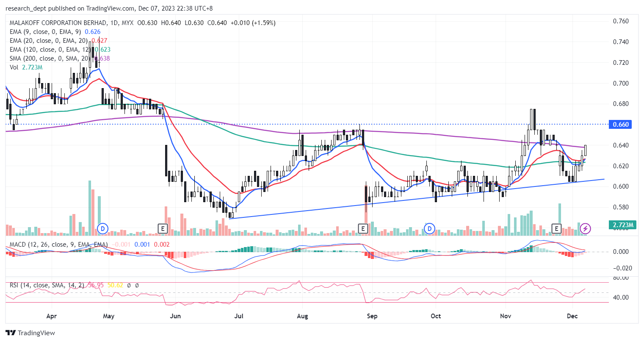
Task: Click the Jul label on the time axis
Action: (x=239, y=316)
